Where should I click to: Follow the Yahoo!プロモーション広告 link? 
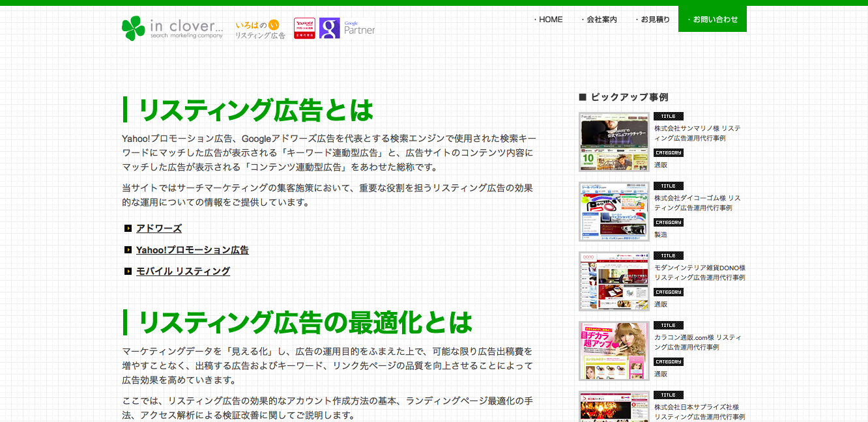click(192, 250)
